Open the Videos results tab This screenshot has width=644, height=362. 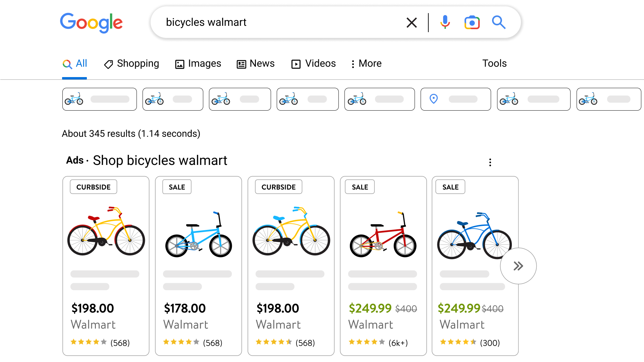click(314, 64)
